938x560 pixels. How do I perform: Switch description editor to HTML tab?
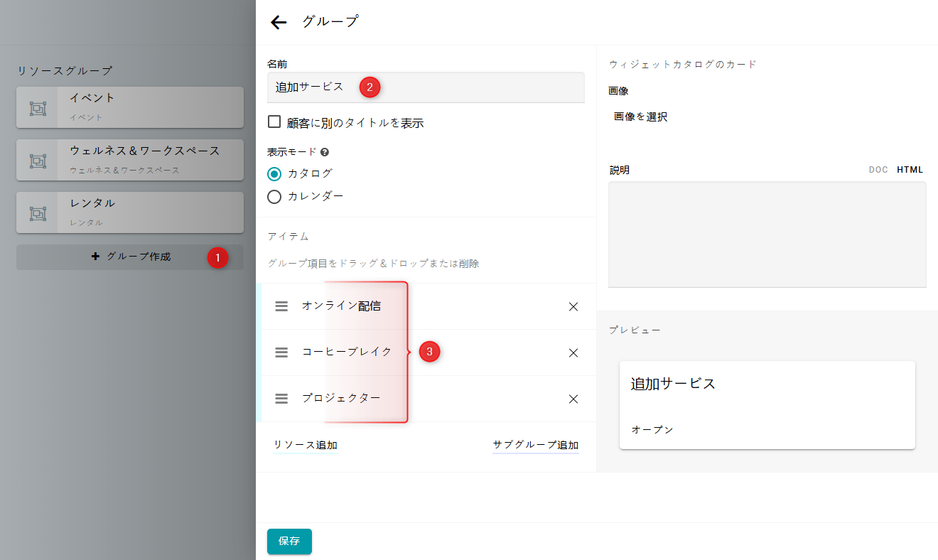point(910,170)
